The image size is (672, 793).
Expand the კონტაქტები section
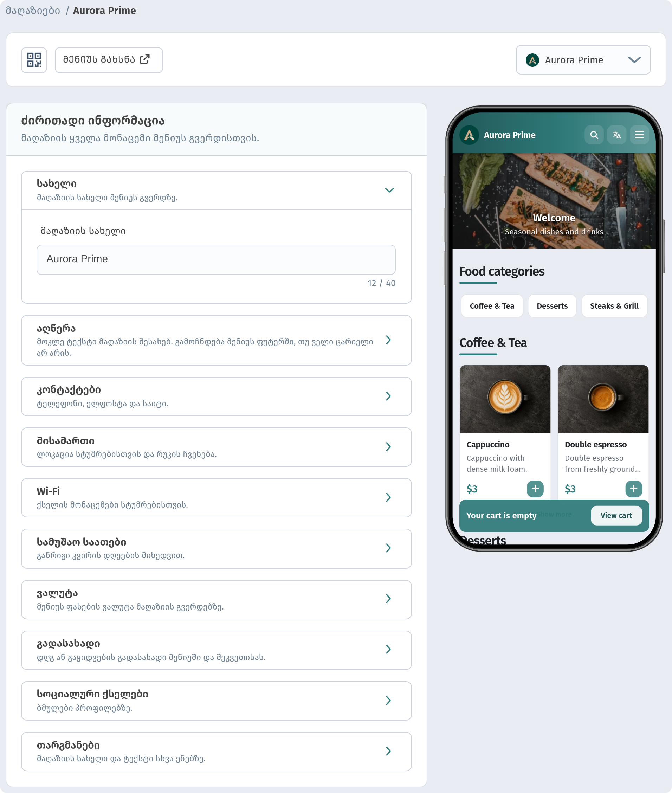point(217,396)
